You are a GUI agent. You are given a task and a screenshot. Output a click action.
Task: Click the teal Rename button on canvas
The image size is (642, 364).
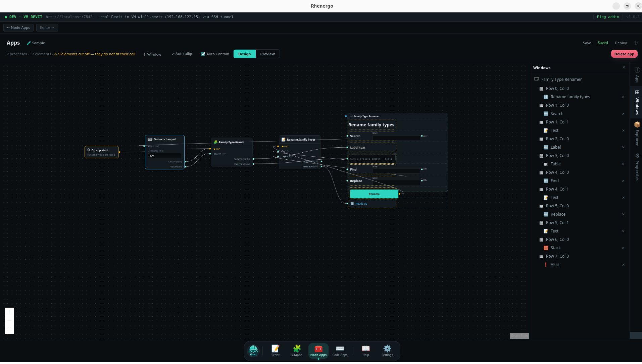point(374,194)
